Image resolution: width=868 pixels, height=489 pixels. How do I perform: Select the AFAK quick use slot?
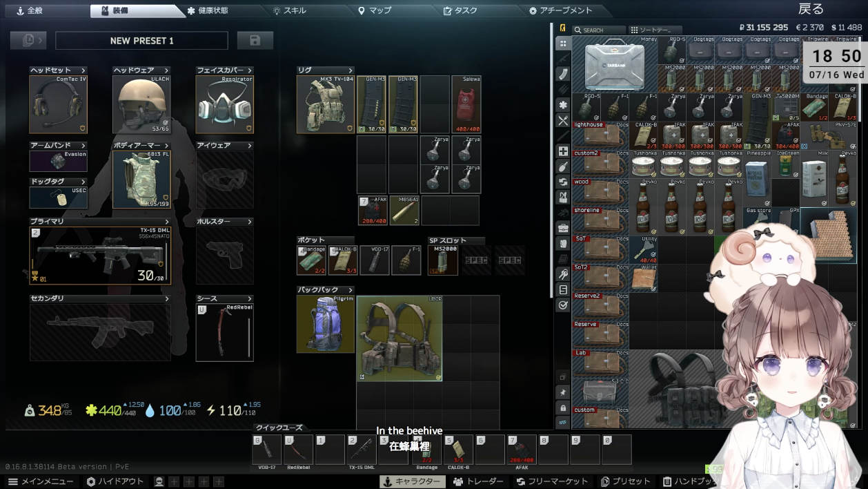pyautogui.click(x=522, y=450)
